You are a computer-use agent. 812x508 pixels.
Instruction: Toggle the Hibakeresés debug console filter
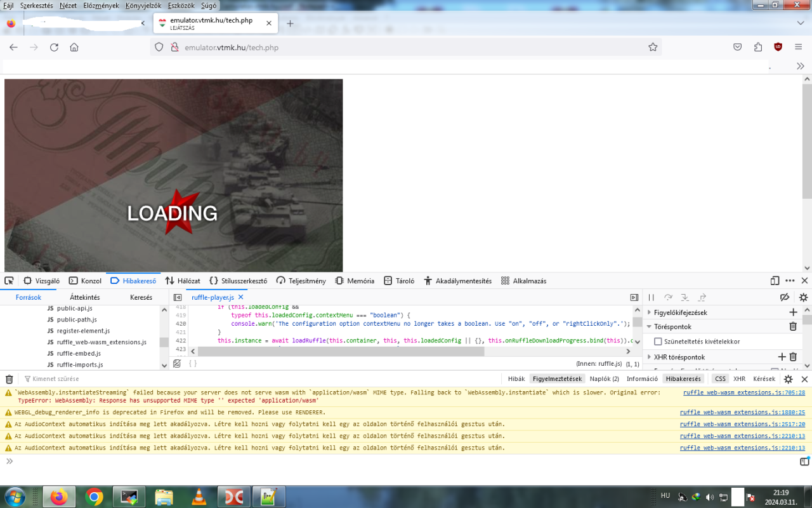683,379
